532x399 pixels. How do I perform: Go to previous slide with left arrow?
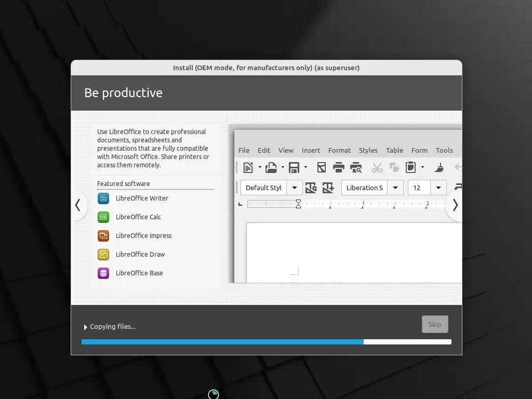click(78, 205)
